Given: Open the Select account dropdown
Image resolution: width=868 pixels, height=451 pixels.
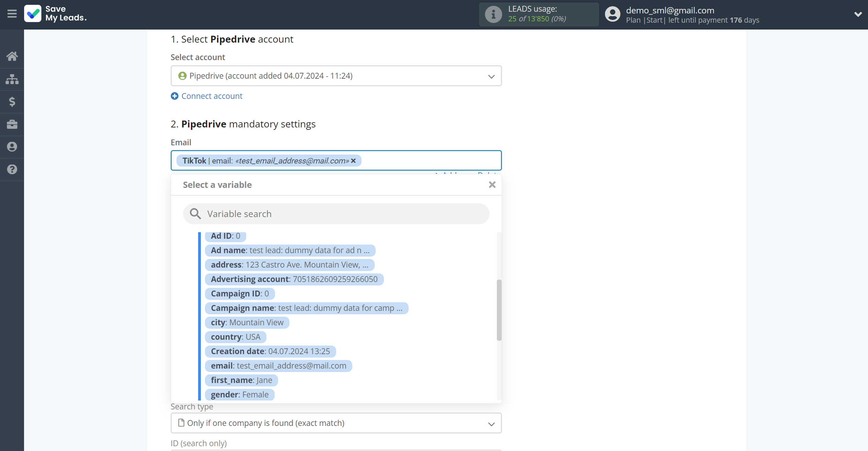Looking at the screenshot, I should point(336,76).
